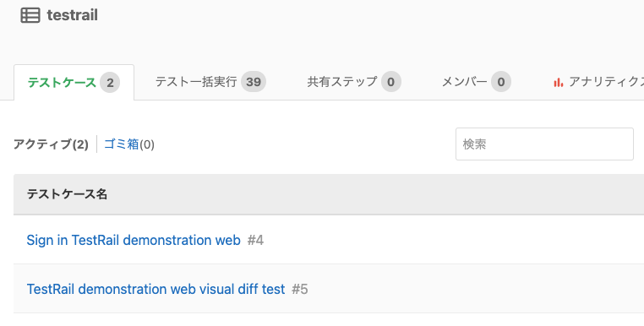Click the テストケース名 column header
Image resolution: width=644 pixels, height=326 pixels.
[67, 194]
